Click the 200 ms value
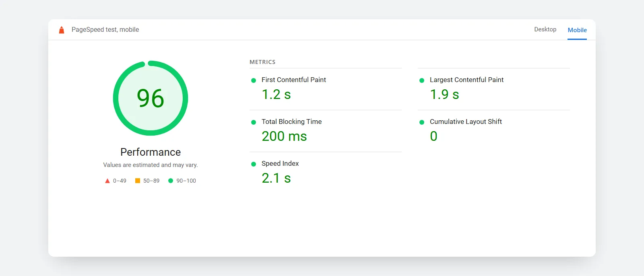This screenshot has height=276, width=644. point(284,136)
